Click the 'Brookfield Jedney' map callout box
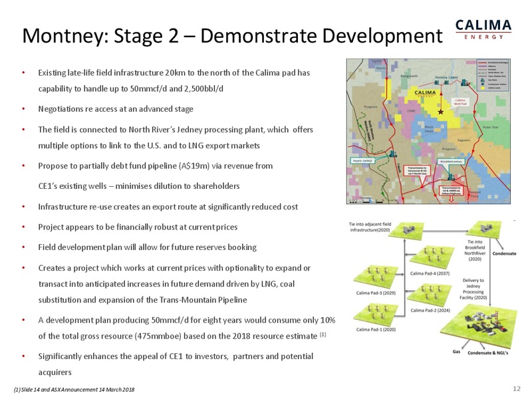The image size is (532, 399). click(451, 162)
